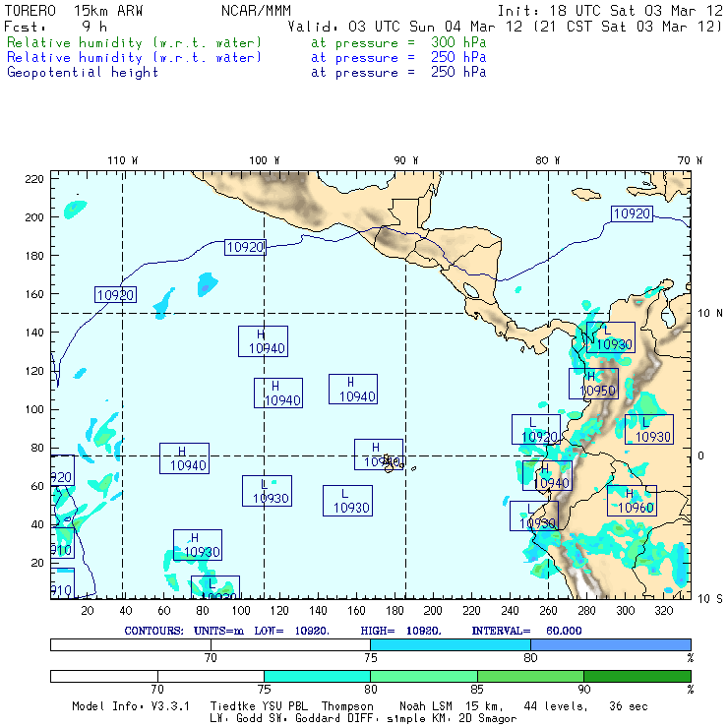
Task: Click the green 300 hPa relative humidity legend
Action: 135,43
